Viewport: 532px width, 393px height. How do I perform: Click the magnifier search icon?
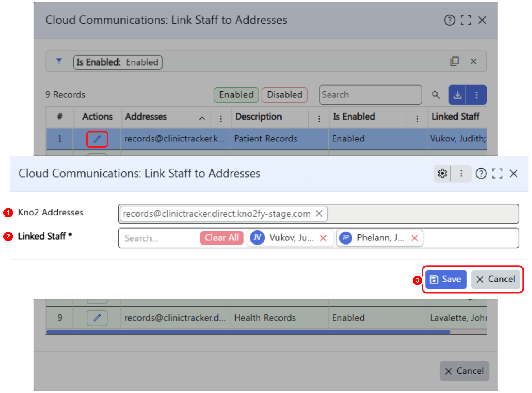tap(436, 95)
